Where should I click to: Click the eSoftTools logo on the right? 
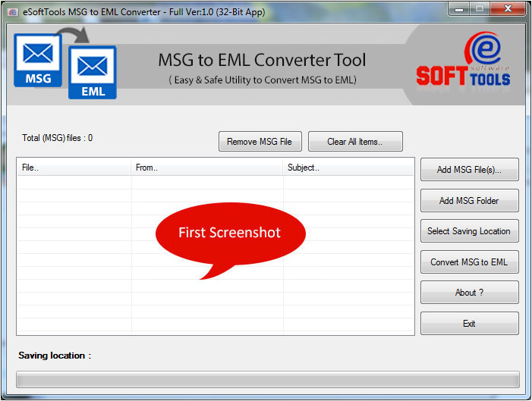click(x=463, y=64)
